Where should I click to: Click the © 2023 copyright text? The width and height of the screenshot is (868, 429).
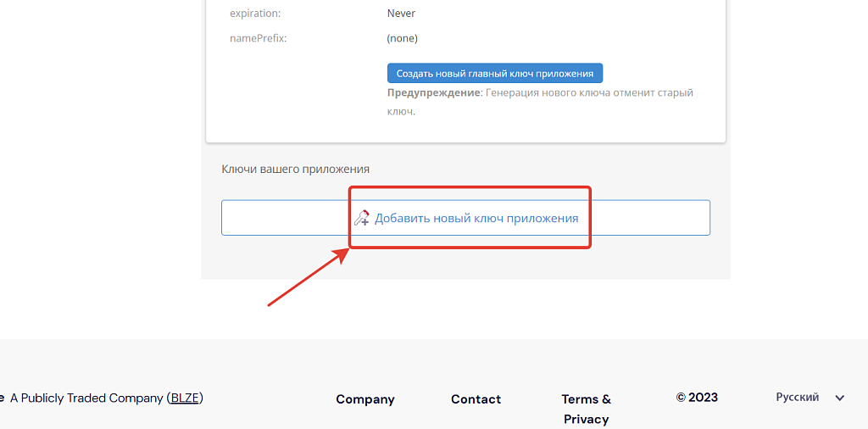[x=697, y=398]
